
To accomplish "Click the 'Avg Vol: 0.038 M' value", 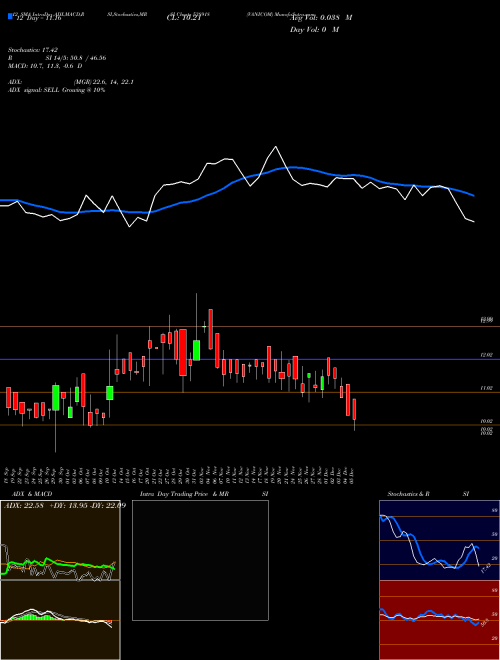I will coord(321,18).
